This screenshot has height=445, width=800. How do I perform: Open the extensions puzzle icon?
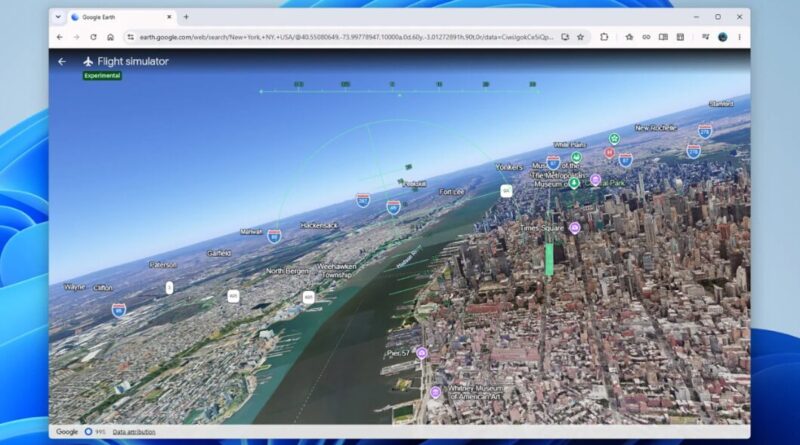point(604,37)
